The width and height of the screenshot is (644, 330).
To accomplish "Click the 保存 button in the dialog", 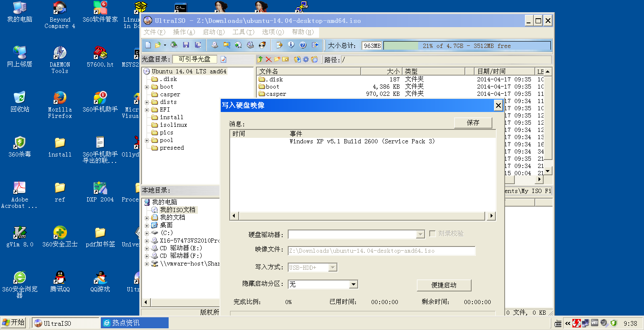I will 473,123.
